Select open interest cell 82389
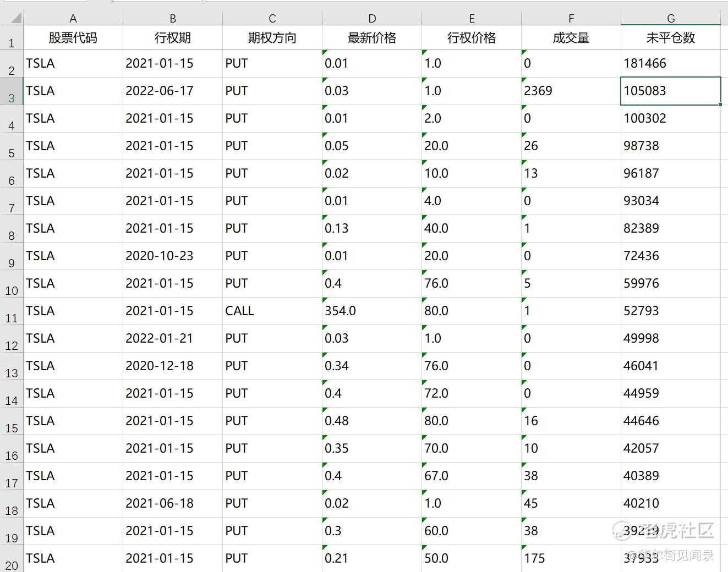This screenshot has width=728, height=572. [x=670, y=228]
